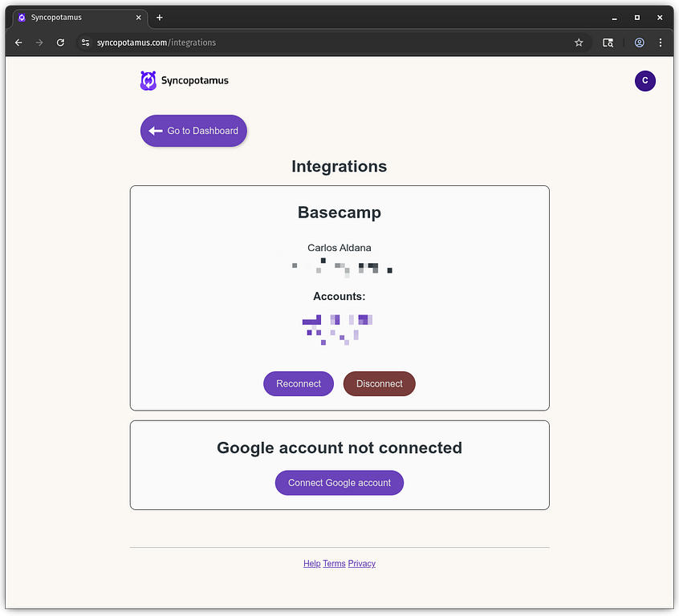Open the Help link in footer
The width and height of the screenshot is (679, 616).
311,563
